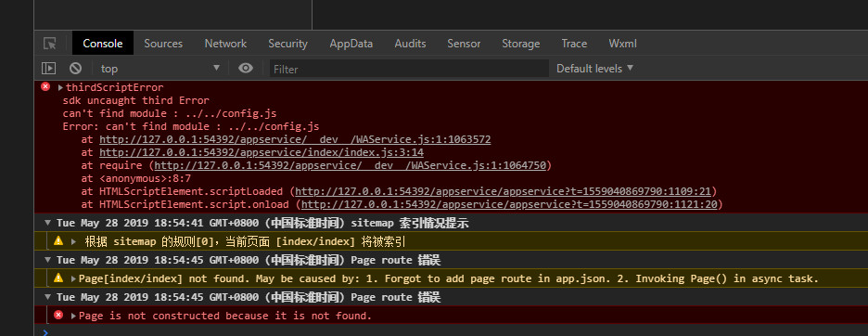Viewport: 868px width, 336px height.
Task: Collapse the first 18:54:45 Page route group
Action: pos(47,261)
